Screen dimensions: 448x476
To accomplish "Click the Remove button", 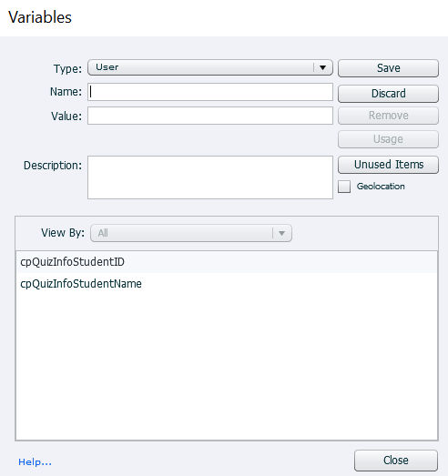I will (388, 116).
